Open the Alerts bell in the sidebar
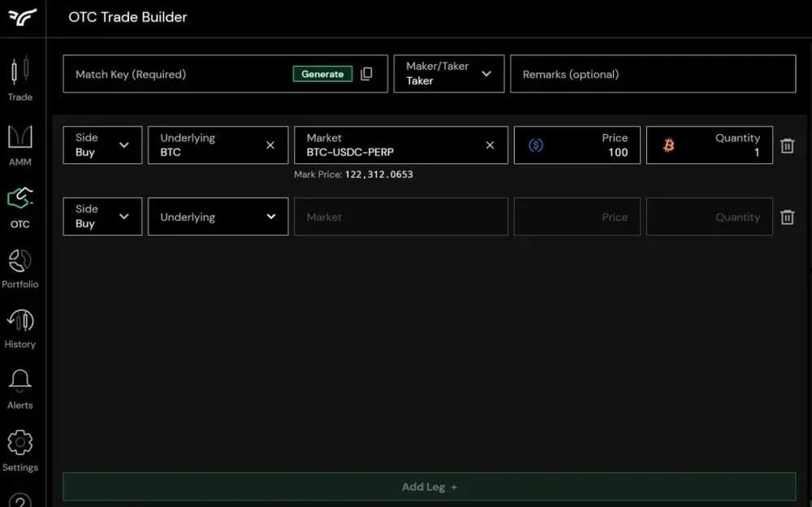This screenshot has width=812, height=507. tap(19, 389)
